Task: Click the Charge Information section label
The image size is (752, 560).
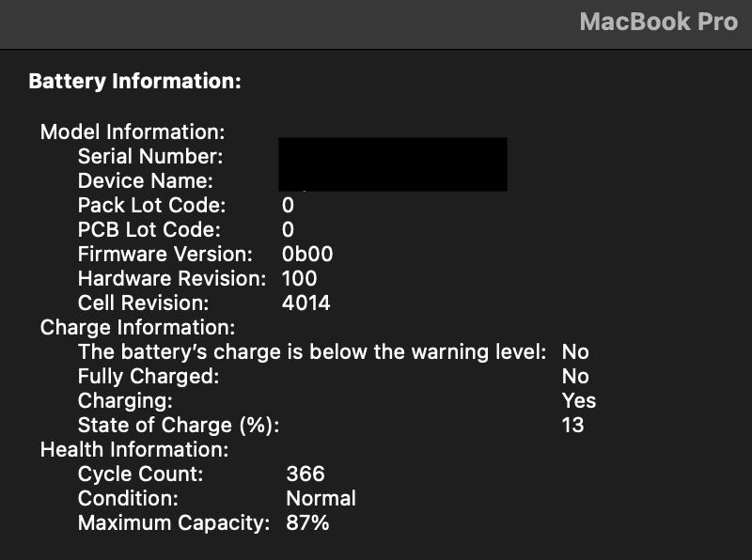Action: (x=137, y=327)
